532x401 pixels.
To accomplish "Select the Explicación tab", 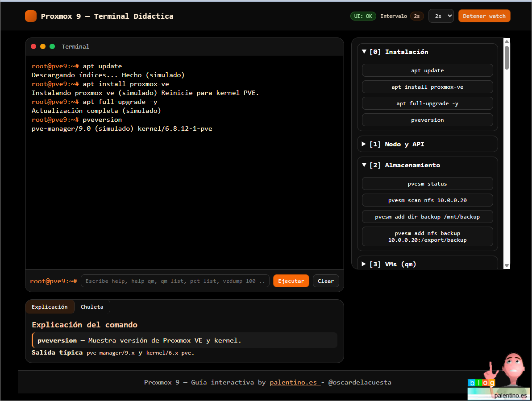I will click(x=50, y=307).
